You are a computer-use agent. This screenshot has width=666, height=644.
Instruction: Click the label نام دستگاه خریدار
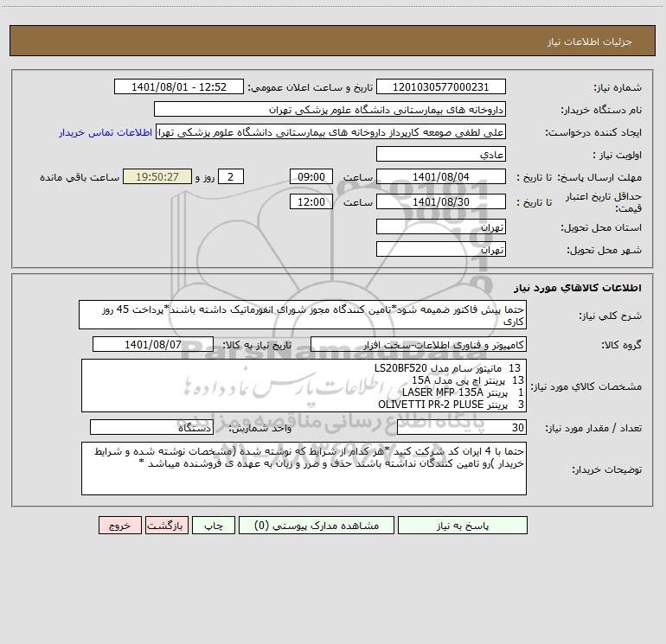pos(601,110)
